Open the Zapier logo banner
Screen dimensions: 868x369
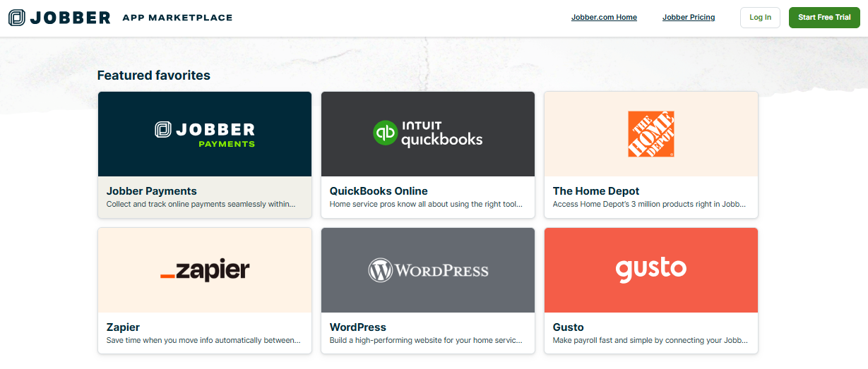point(205,270)
